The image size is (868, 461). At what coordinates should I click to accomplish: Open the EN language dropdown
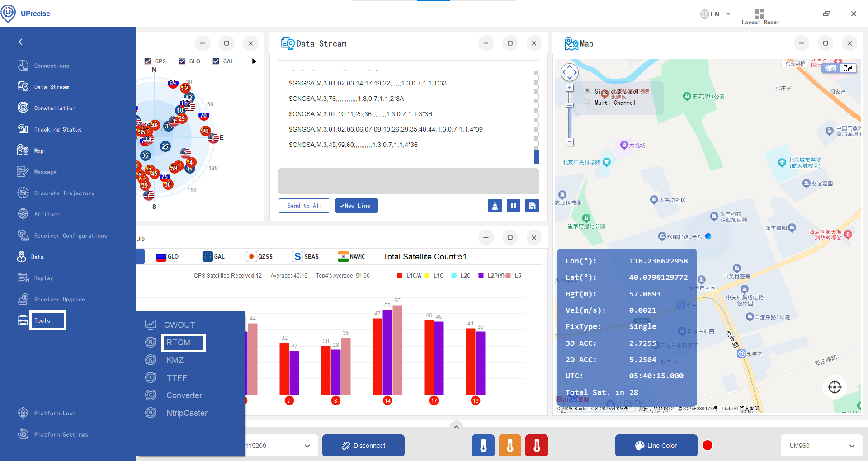coord(715,14)
